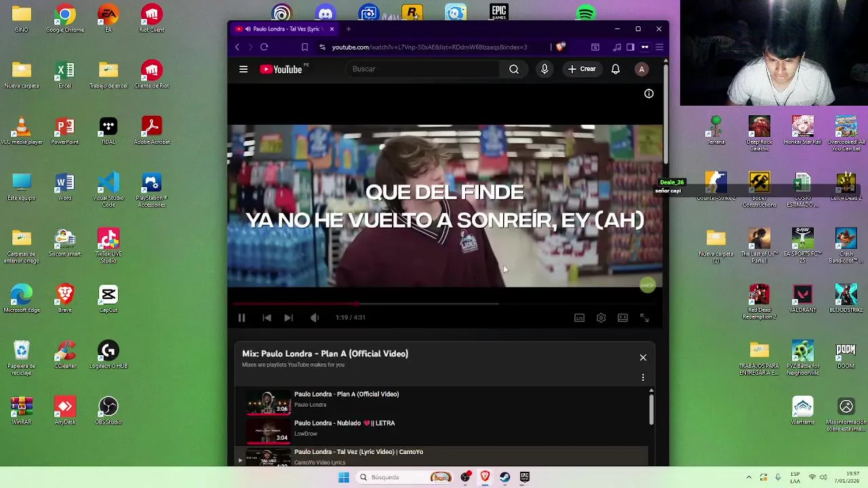Seek on the red video progress bar

445,304
